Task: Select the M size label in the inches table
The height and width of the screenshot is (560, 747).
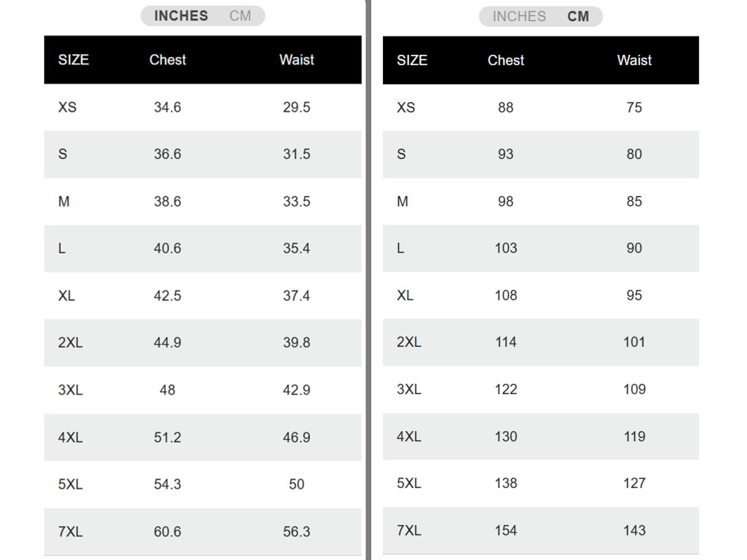Action: click(x=64, y=202)
